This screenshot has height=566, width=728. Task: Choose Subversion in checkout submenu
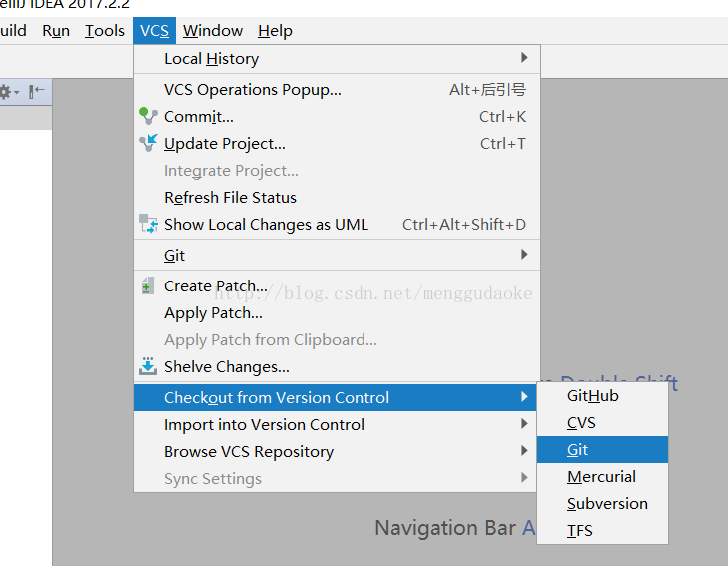(x=602, y=503)
